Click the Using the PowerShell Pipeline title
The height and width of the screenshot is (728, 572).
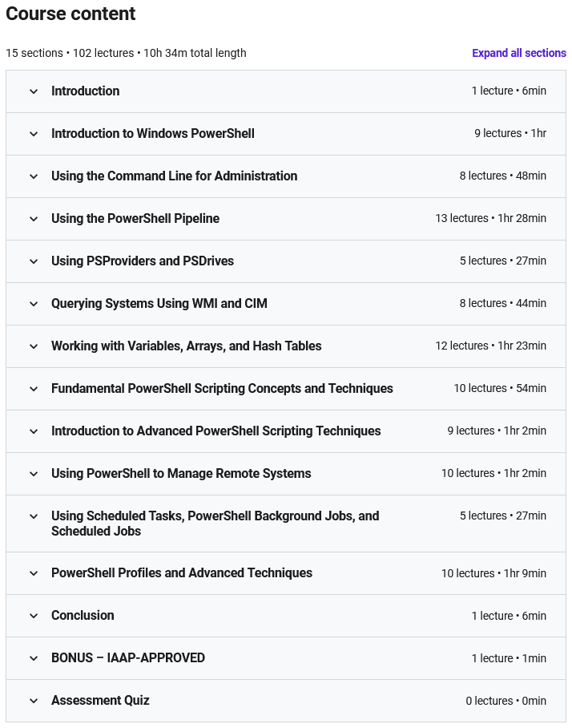135,219
